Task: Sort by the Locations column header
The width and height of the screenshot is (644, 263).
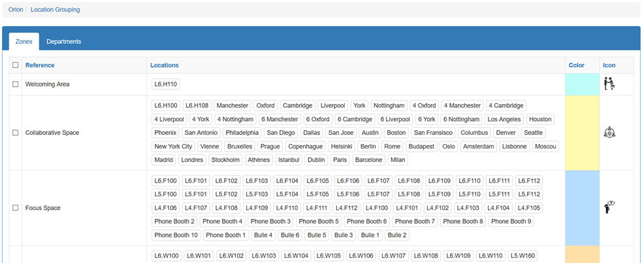Action: pyautogui.click(x=165, y=65)
